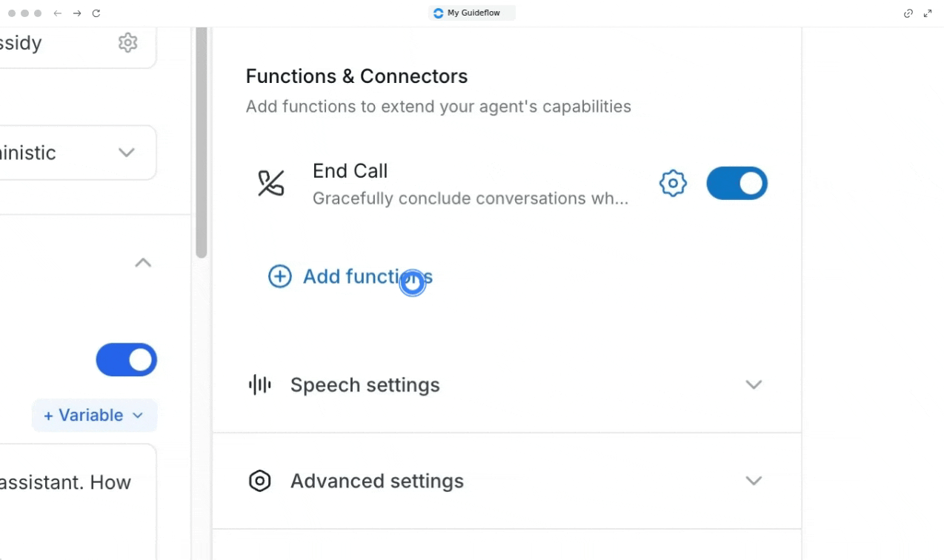Click the Advanced settings hexagon icon
Viewport: 944px width, 560px height.
(x=259, y=481)
